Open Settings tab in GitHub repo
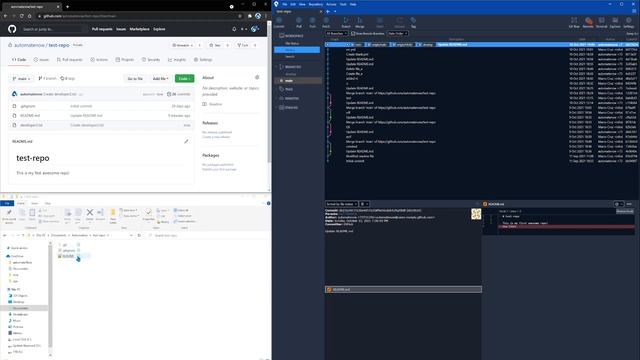The width and height of the screenshot is (640, 360). click(x=203, y=60)
